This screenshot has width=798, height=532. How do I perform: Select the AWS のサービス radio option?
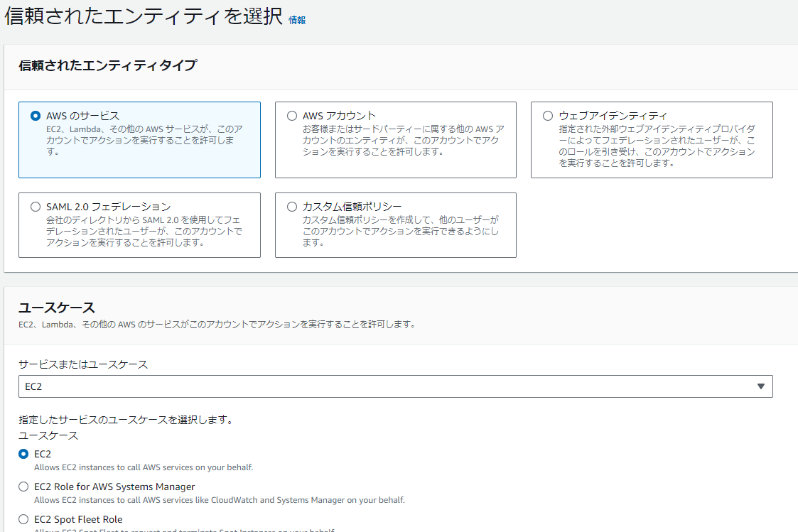point(35,116)
